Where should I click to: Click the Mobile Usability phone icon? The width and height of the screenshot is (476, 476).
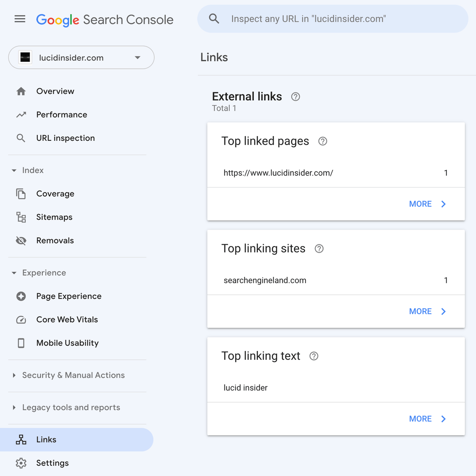click(21, 343)
